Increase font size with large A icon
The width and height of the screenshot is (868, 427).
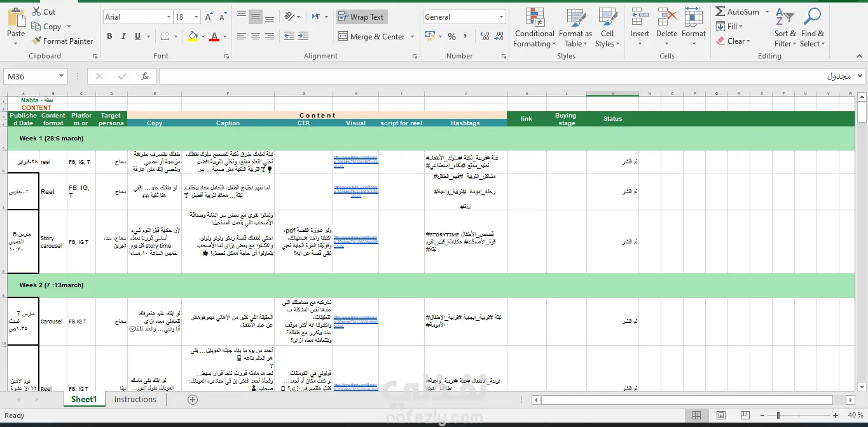209,17
